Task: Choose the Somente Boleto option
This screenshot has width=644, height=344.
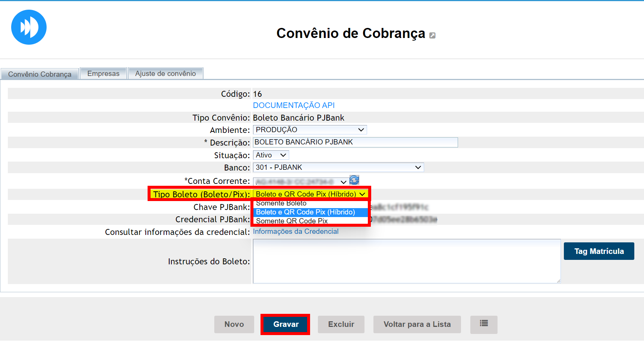Action: (281, 204)
